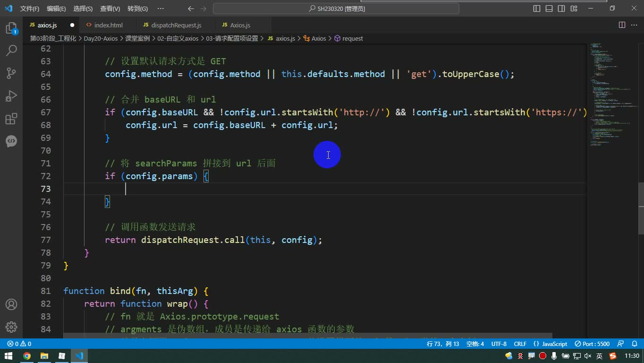Click the Windows Start button
Viewport: 644px width, 363px height.
(8, 356)
